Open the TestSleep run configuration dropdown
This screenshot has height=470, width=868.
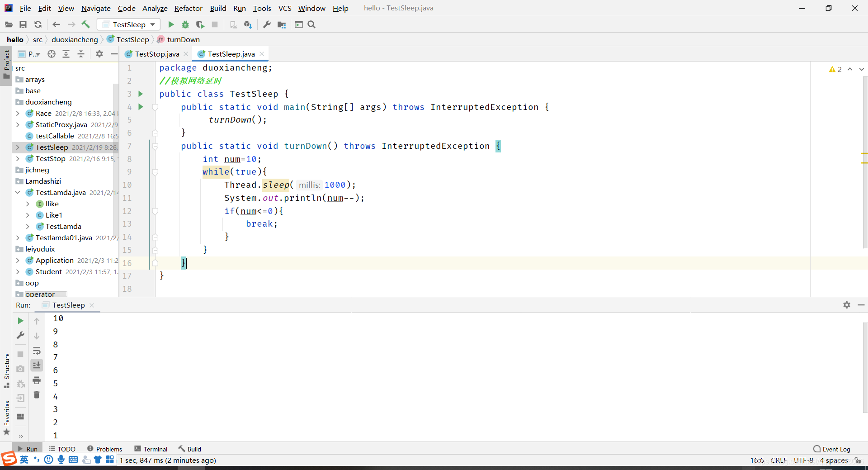pyautogui.click(x=129, y=24)
